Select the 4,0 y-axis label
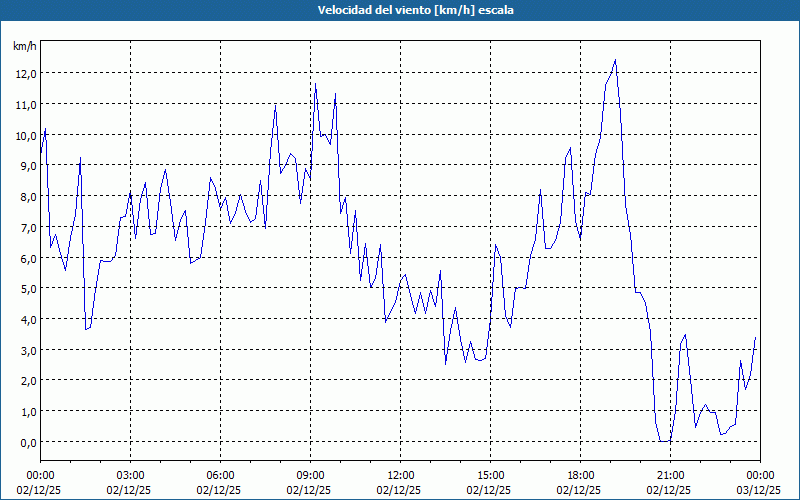This screenshot has width=800, height=500. pos(27,319)
